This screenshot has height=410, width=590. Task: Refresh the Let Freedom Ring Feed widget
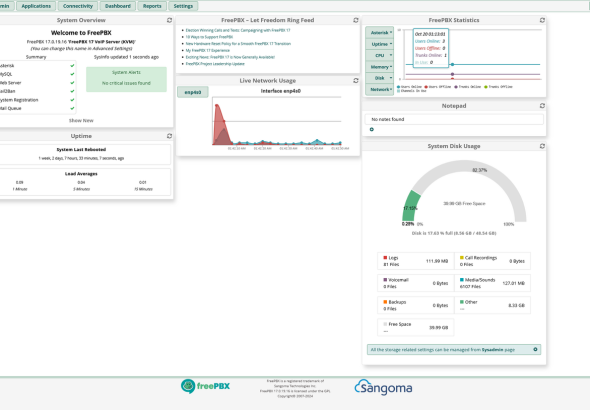click(356, 20)
